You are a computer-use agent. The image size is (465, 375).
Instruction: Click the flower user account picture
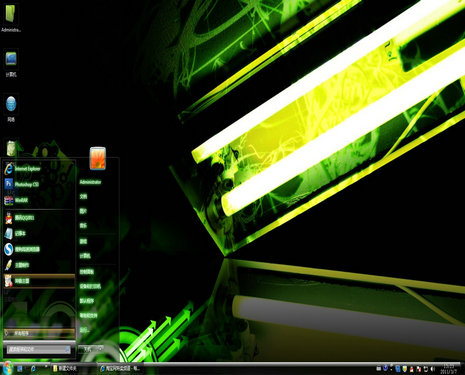pos(98,158)
